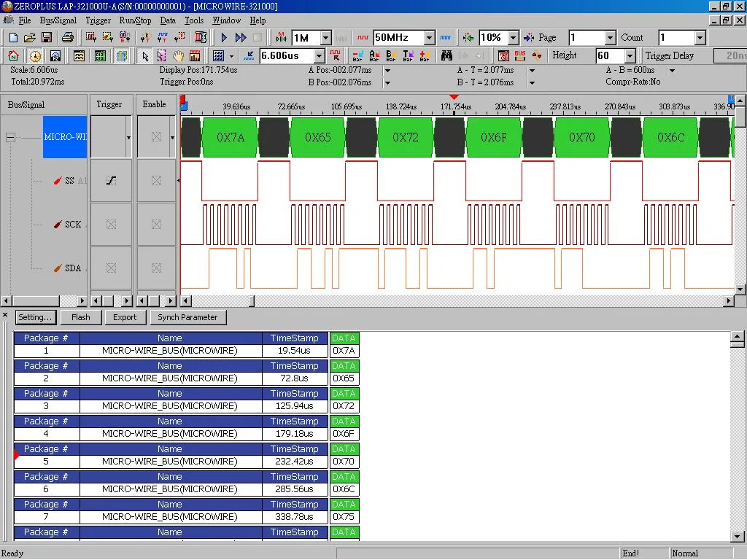Click the Export button

point(125,317)
